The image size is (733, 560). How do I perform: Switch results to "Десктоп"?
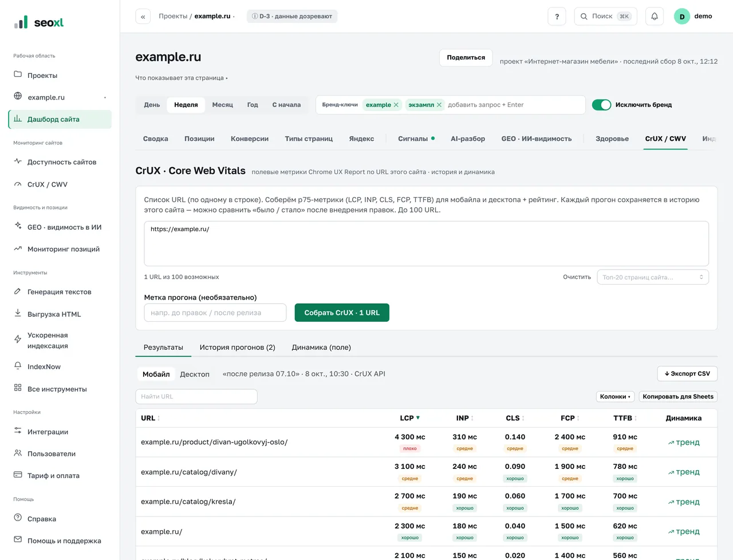(x=195, y=374)
